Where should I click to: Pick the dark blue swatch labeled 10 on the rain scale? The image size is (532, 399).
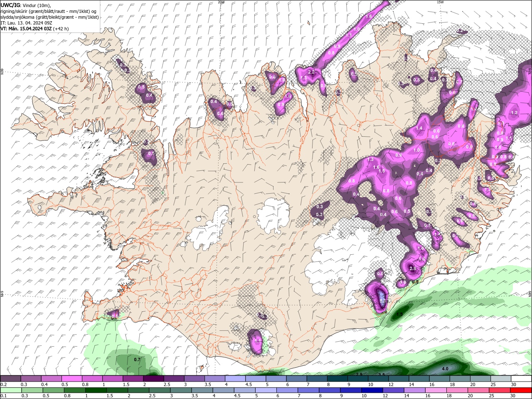pyautogui.click(x=372, y=390)
